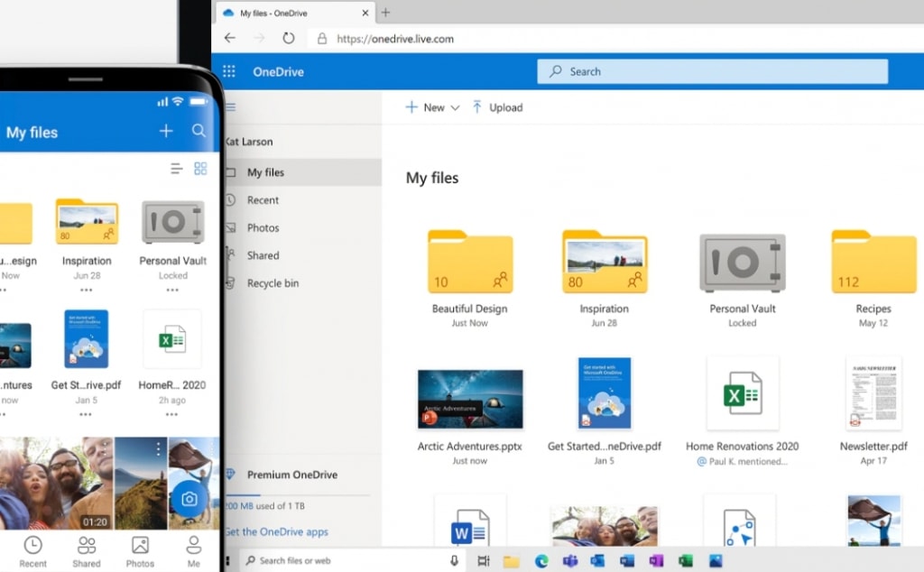Switch phone view to list layout
The image size is (924, 572).
click(x=176, y=169)
